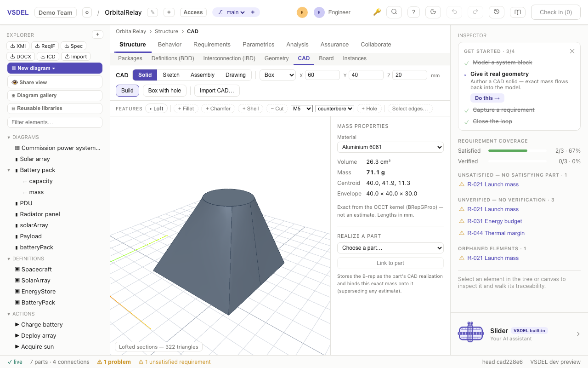
Task: Click the X dimension field
Action: [x=322, y=75]
